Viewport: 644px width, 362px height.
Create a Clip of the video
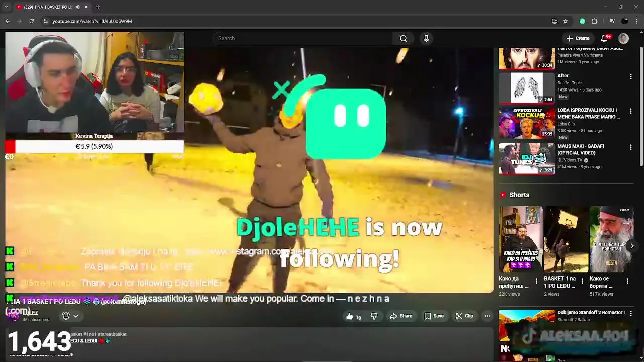point(464,316)
